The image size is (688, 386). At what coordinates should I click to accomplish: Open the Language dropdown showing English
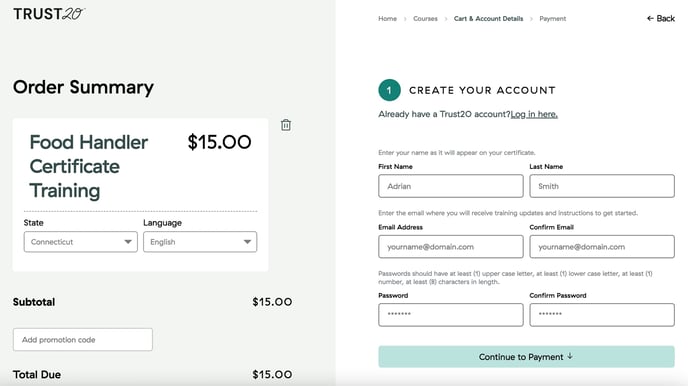click(200, 242)
